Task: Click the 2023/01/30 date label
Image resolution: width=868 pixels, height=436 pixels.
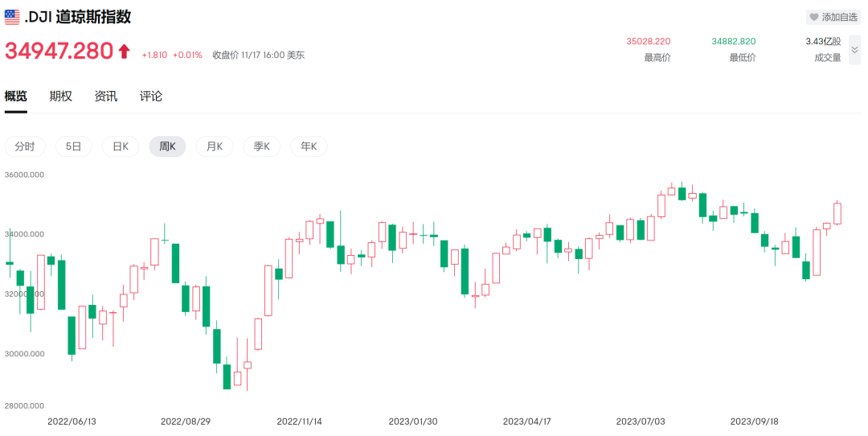Action: (413, 422)
